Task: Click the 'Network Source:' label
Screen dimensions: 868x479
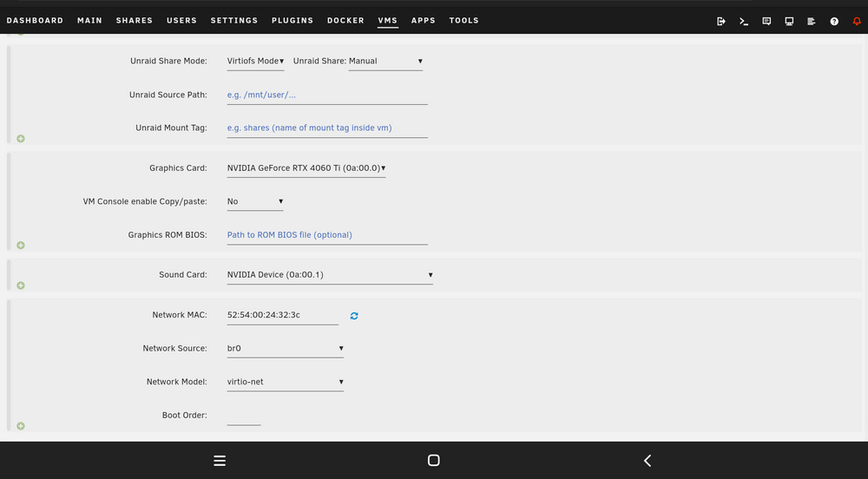Action: click(x=175, y=349)
